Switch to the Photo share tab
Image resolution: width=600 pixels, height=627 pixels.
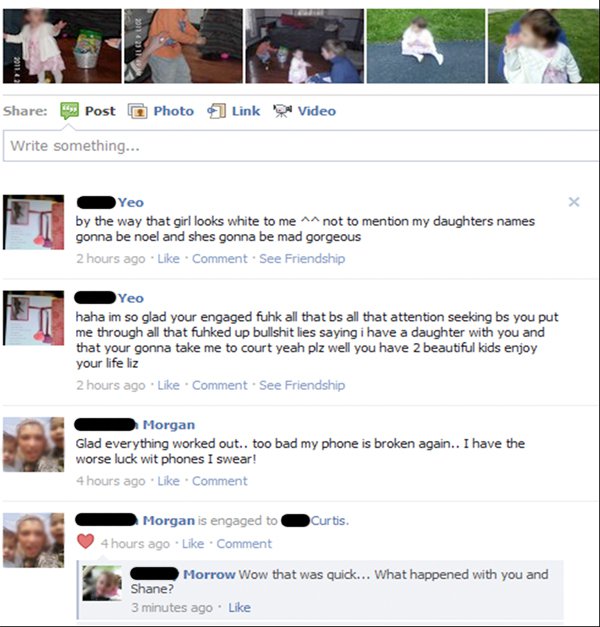[x=174, y=111]
